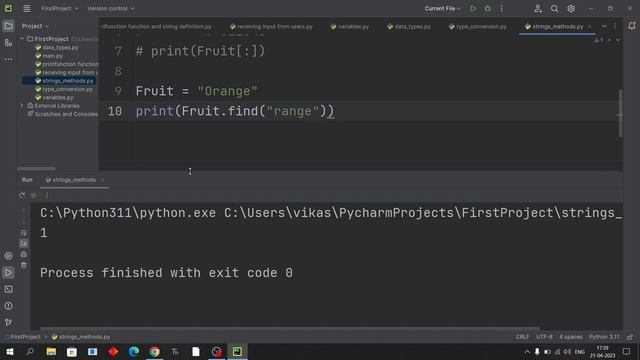Clear all Run console output trash icon

click(24, 265)
